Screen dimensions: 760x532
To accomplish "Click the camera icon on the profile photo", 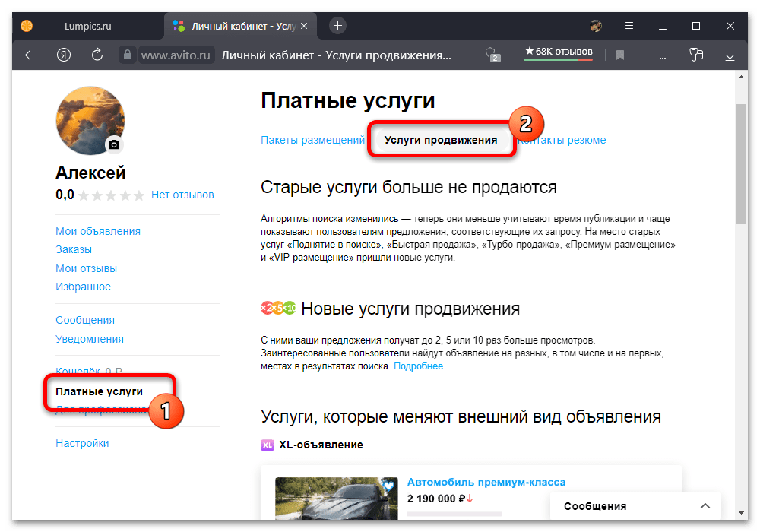I will point(114,144).
